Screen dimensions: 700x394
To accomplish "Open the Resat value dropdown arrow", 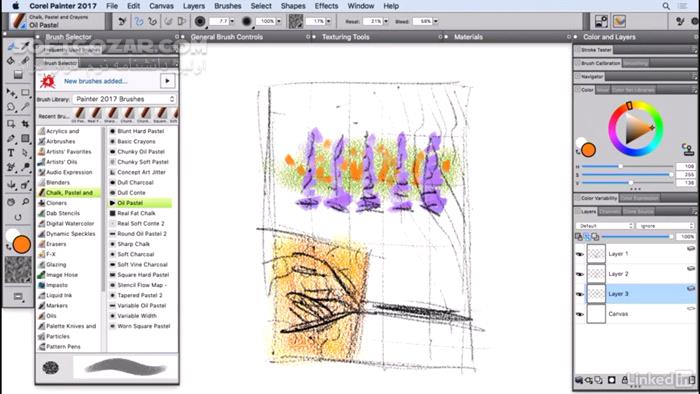I will (386, 21).
